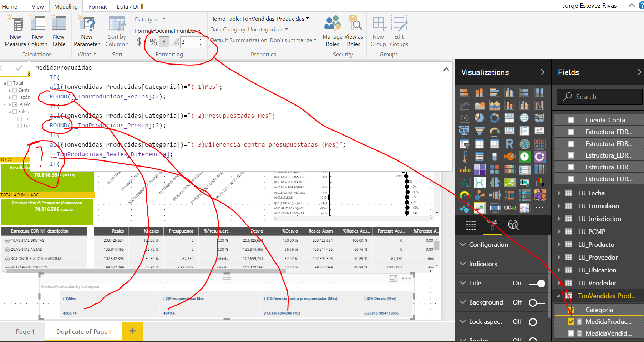This screenshot has width=644, height=342.
Task: Select the R script visual icon
Action: click(509, 144)
